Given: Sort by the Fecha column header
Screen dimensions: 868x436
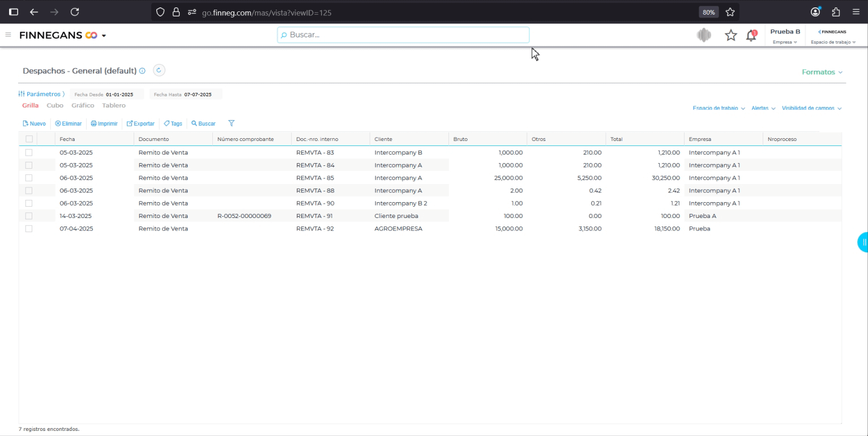Looking at the screenshot, I should [94, 139].
